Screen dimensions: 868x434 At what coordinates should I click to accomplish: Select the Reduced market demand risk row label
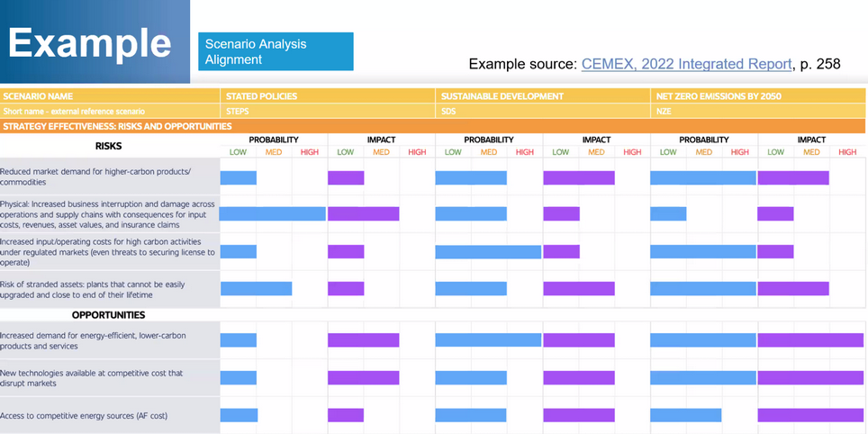click(x=95, y=176)
